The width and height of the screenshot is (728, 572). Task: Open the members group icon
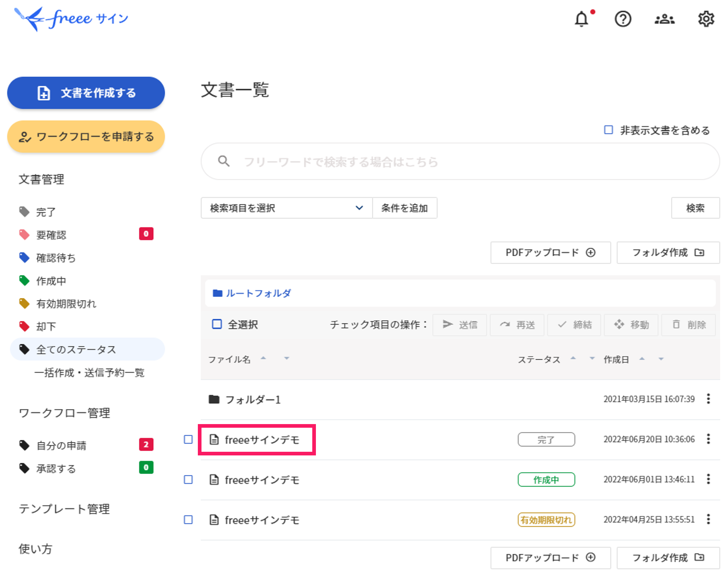click(664, 19)
